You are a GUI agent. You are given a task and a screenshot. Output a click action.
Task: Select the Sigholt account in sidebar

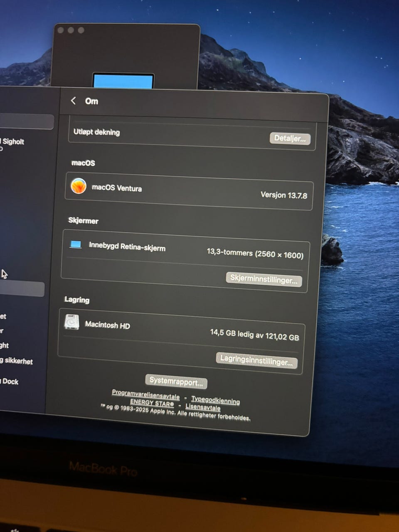(12, 142)
